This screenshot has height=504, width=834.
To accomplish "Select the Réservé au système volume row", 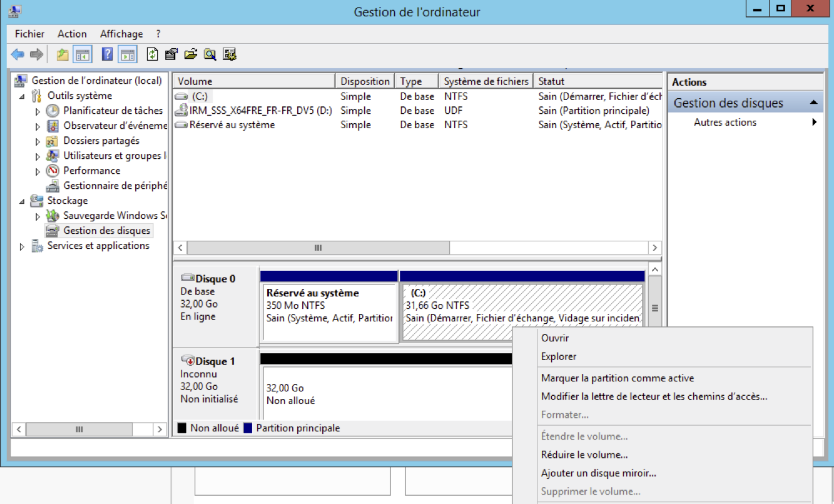I will click(417, 125).
